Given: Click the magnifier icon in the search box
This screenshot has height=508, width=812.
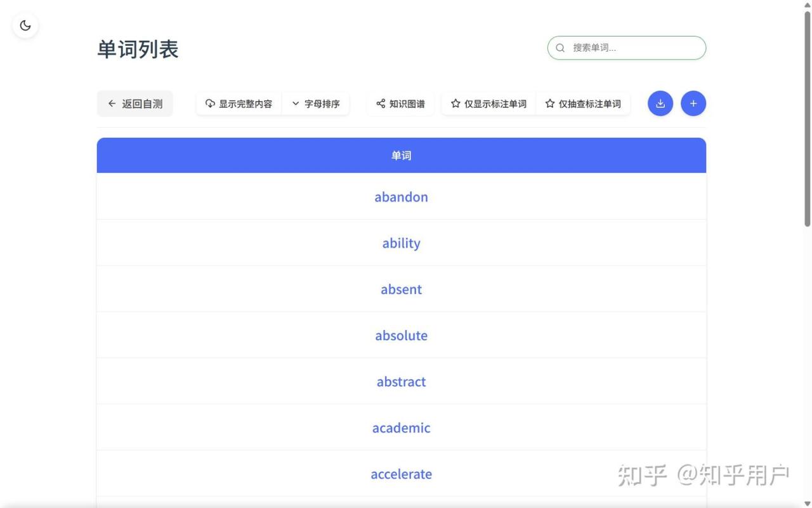Looking at the screenshot, I should 560,48.
